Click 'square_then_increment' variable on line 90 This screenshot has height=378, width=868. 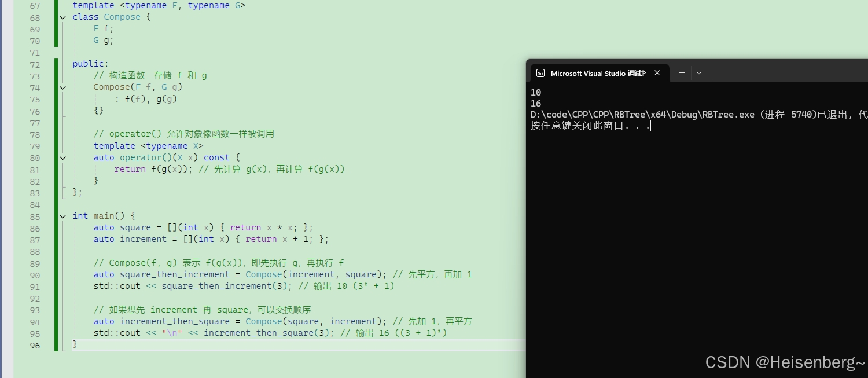[175, 274]
